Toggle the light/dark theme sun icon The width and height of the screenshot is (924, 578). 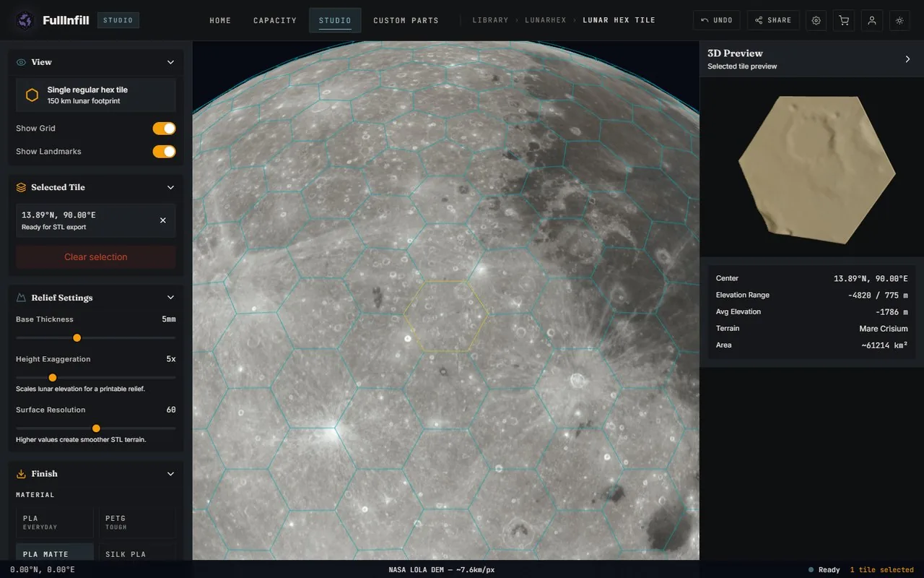tap(899, 20)
